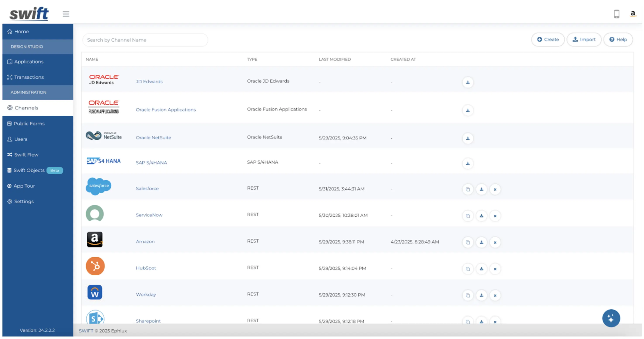The image size is (644, 339).
Task: Open Users in sidebar
Action: click(x=38, y=139)
